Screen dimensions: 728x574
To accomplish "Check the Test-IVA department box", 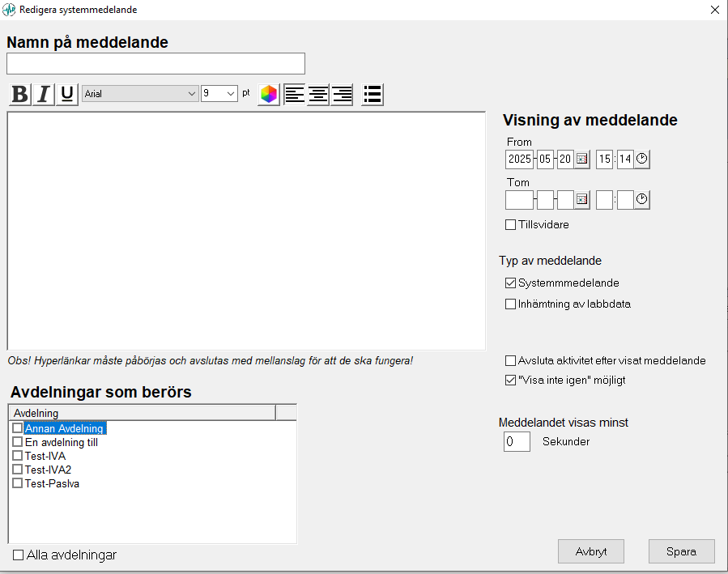I will pos(17,456).
